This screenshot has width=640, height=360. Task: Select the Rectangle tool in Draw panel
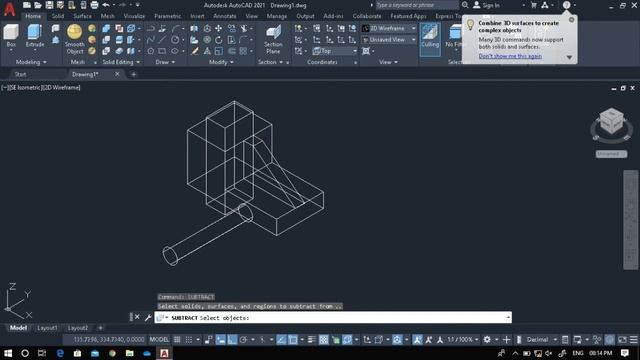click(x=162, y=51)
